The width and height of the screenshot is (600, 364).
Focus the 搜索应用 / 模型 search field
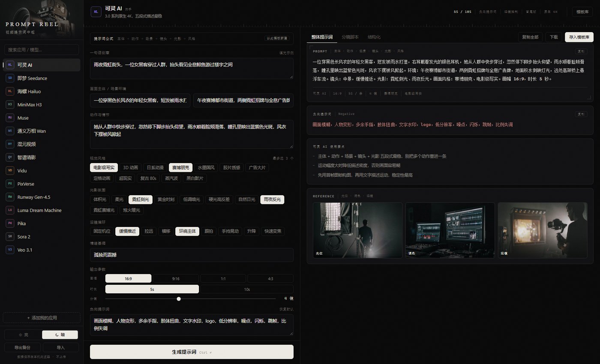[42, 50]
